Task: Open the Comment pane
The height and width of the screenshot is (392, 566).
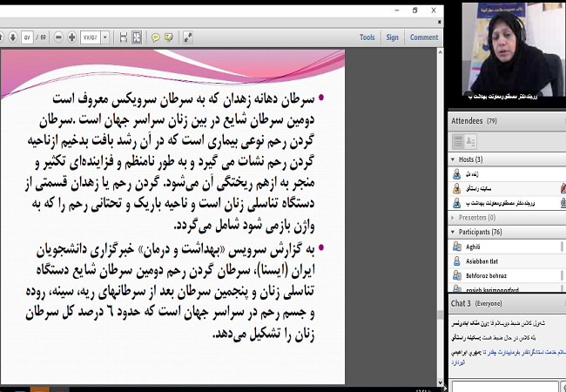Action: [424, 37]
